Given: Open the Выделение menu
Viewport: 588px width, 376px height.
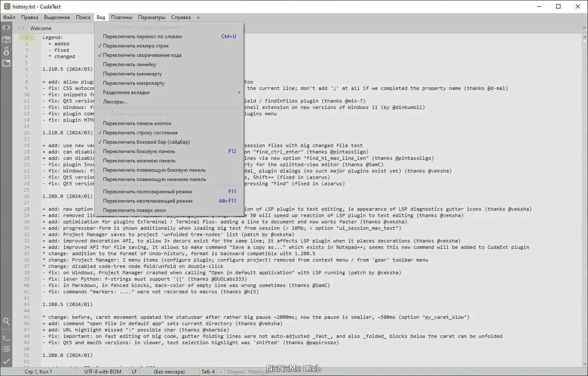Looking at the screenshot, I should pyautogui.click(x=57, y=17).
